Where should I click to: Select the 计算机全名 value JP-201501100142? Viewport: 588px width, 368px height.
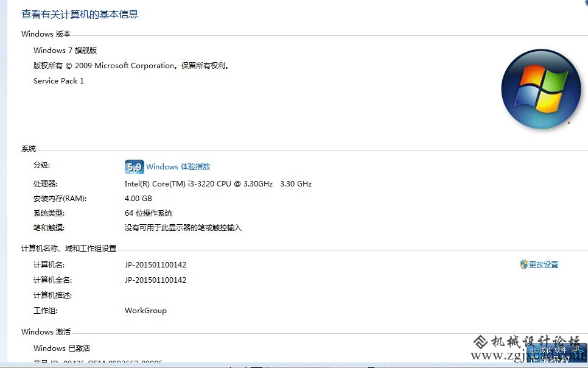[155, 280]
